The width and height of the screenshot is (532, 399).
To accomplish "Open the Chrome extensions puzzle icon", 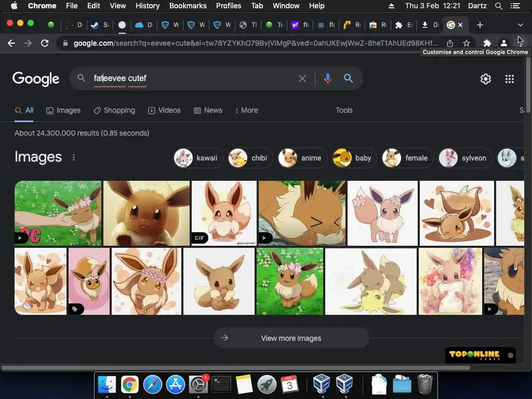I will 487,43.
